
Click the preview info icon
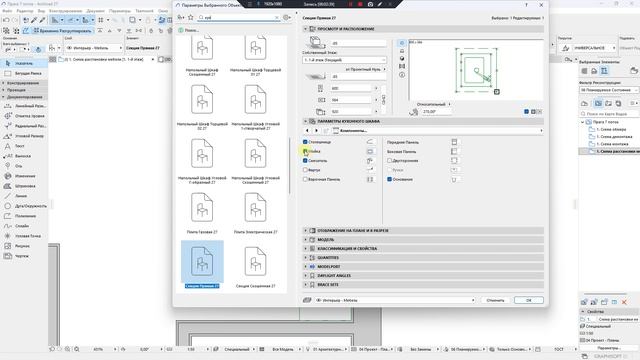pos(402,75)
